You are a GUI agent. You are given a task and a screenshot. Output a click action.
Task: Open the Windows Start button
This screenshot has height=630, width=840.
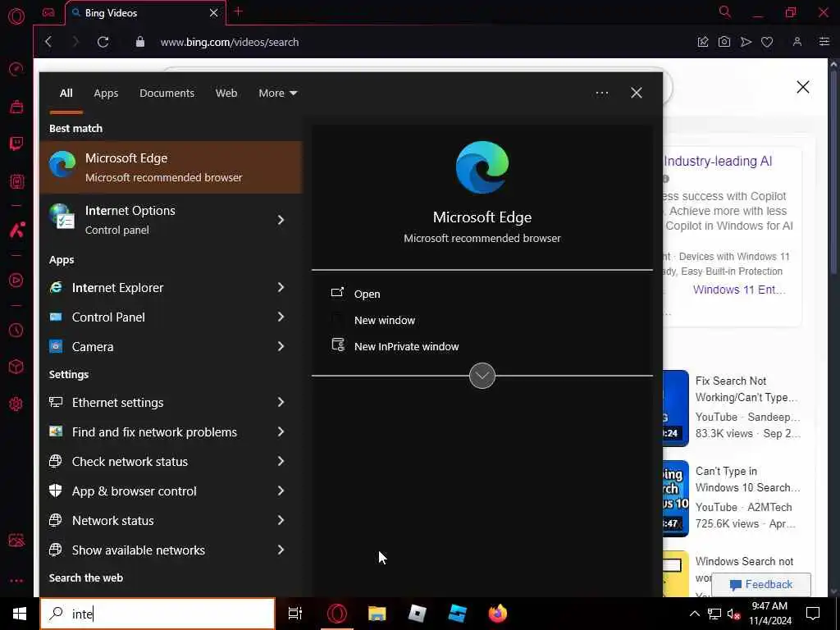click(x=20, y=614)
